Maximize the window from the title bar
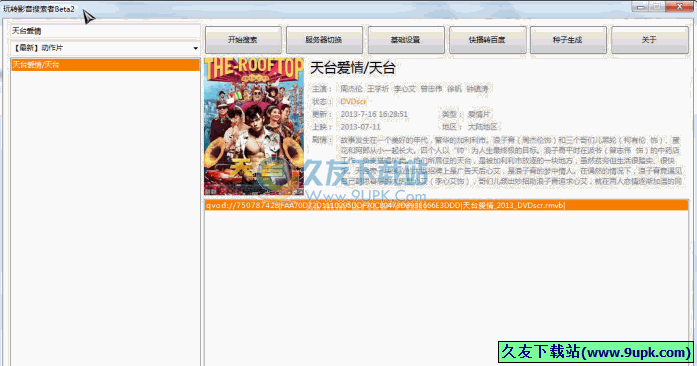 click(657, 7)
